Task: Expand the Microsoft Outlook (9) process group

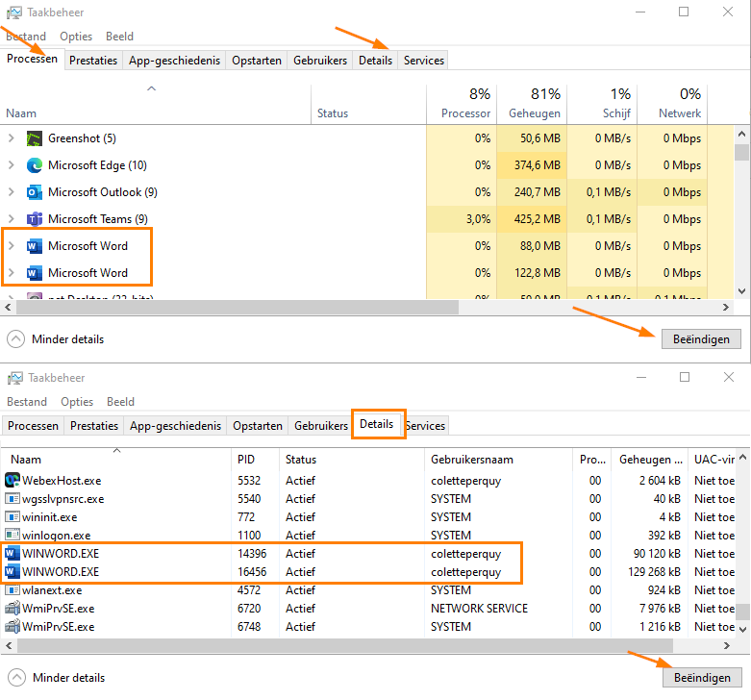Action: pyautogui.click(x=12, y=191)
